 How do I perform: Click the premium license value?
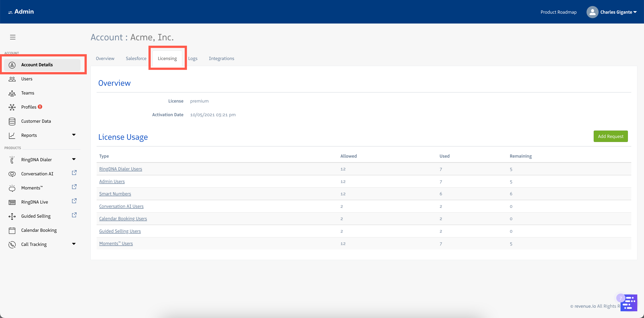pyautogui.click(x=199, y=101)
